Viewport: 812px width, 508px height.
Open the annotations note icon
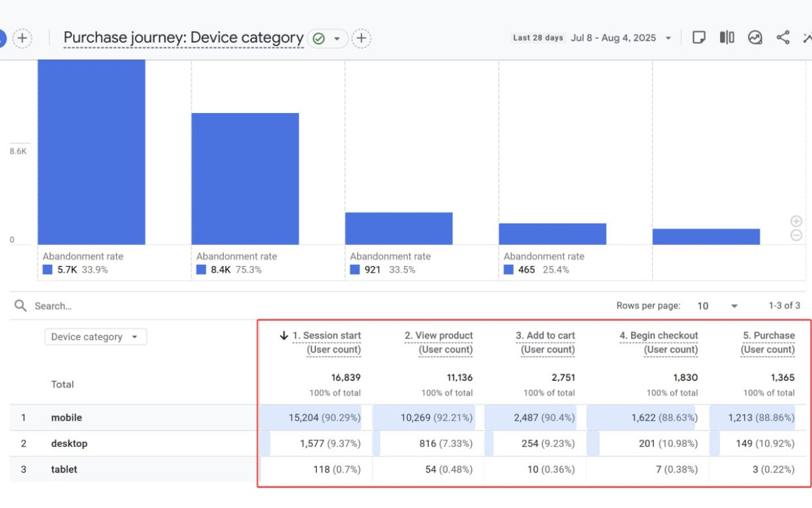pyautogui.click(x=698, y=37)
